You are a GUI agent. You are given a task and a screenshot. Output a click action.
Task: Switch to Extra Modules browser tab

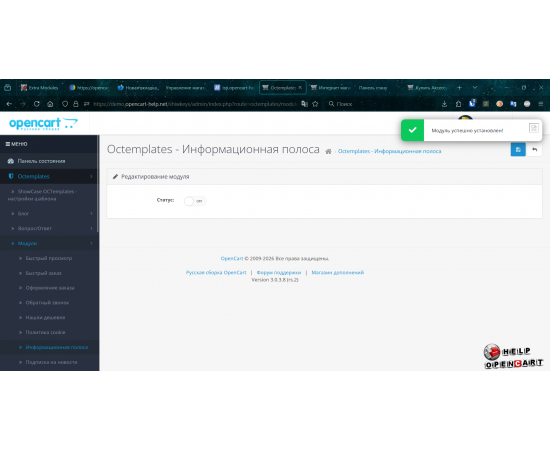40,88
